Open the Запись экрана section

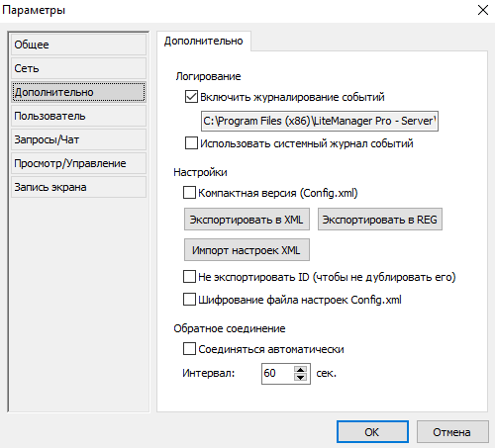(x=78, y=187)
